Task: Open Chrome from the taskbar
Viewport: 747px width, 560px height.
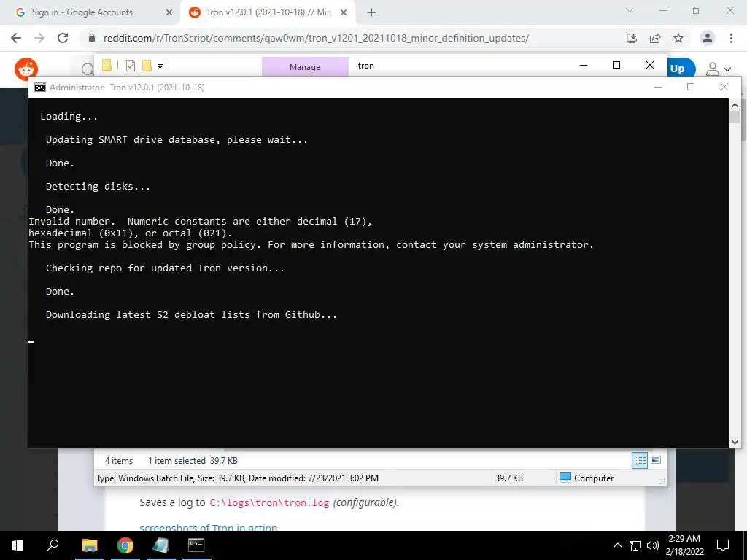Action: click(x=125, y=545)
